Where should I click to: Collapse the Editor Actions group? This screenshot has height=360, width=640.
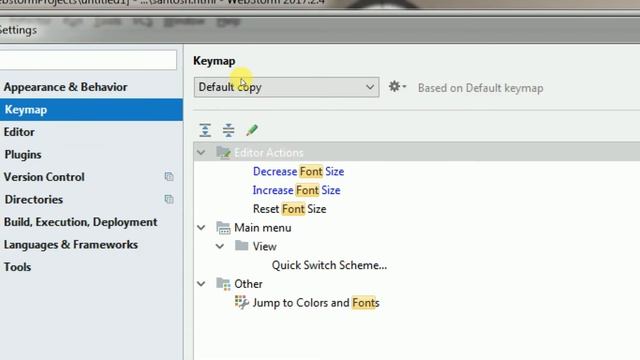pos(201,153)
